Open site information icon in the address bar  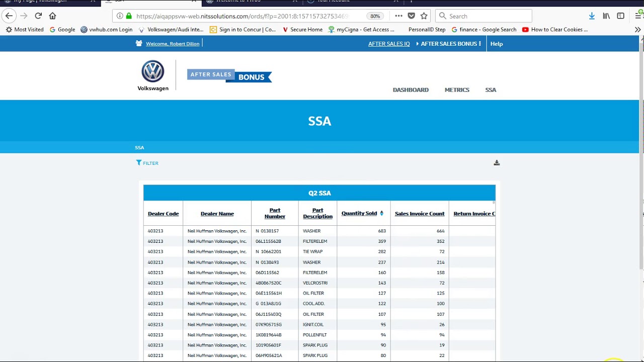(120, 16)
